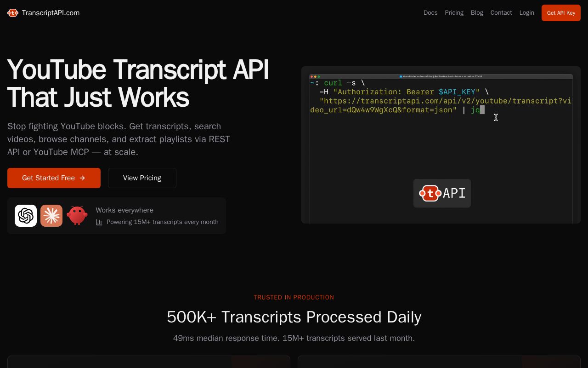Click the ChatGPT logo icon
Image resolution: width=588 pixels, height=368 pixels.
click(x=26, y=216)
